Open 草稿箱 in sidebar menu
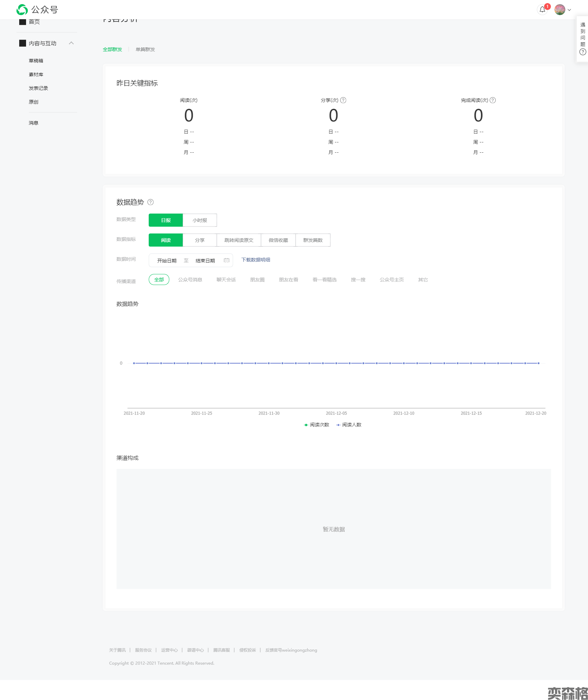The image size is (588, 700). (36, 61)
